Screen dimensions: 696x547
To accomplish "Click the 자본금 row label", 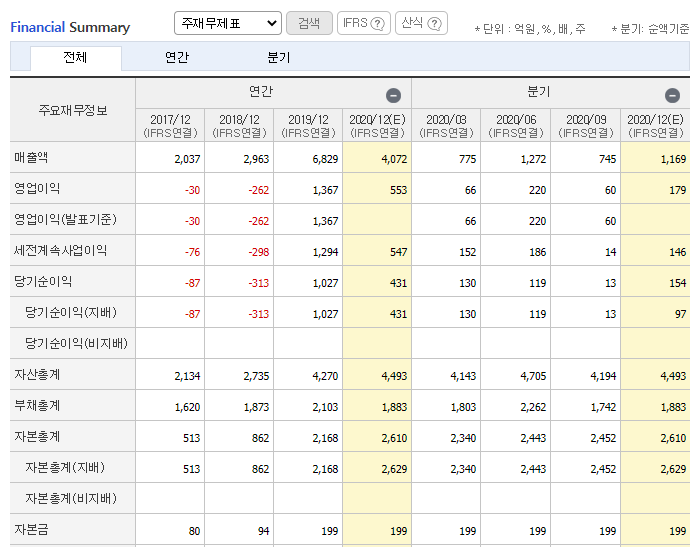I will tap(31, 530).
